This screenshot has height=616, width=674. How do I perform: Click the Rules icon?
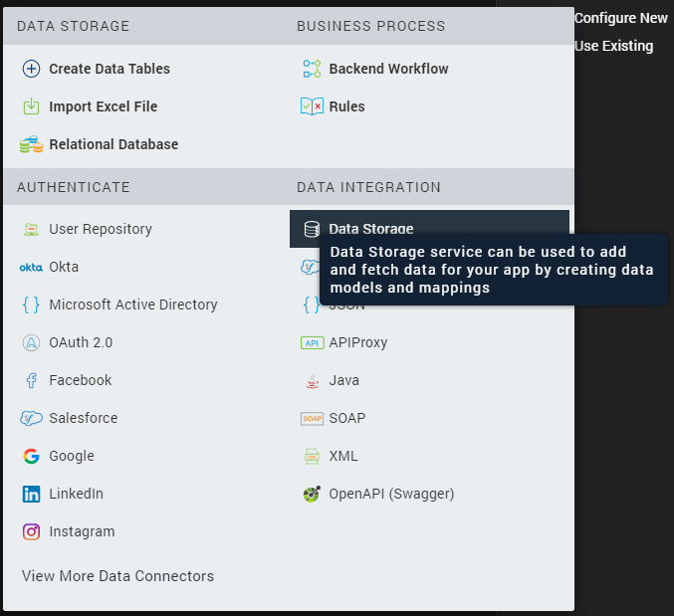point(312,106)
